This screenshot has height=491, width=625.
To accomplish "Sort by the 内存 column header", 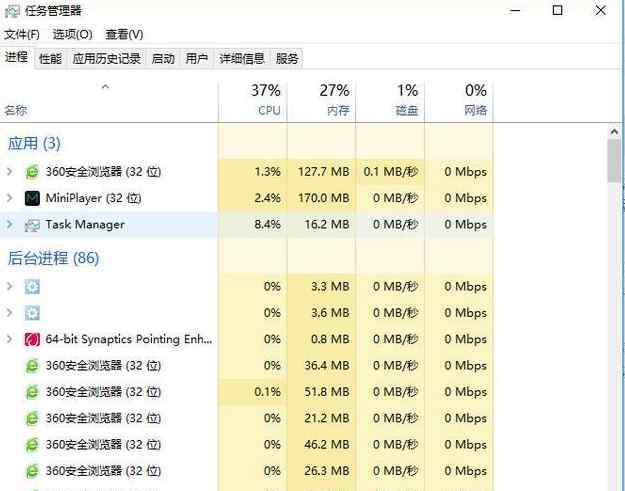I will tap(321, 100).
